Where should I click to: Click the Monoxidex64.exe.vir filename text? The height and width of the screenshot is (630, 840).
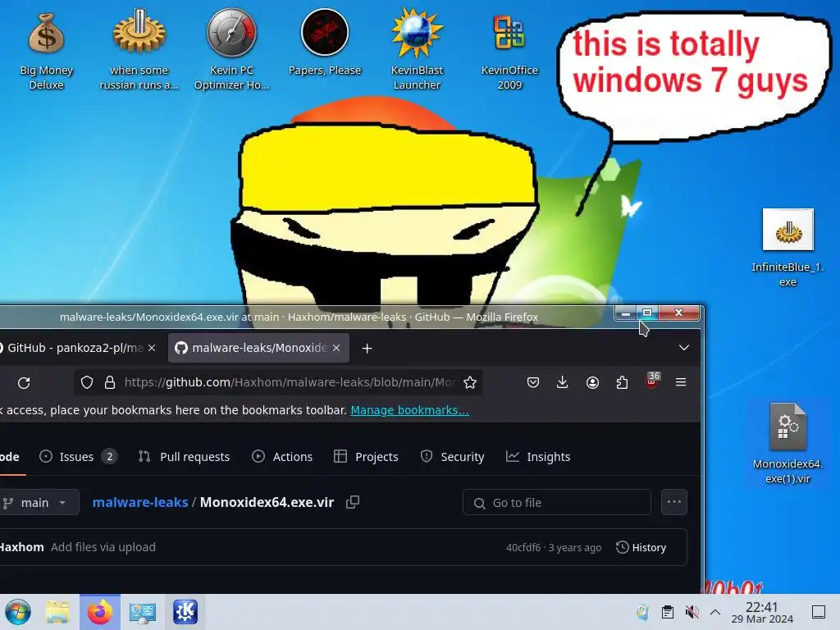click(267, 502)
